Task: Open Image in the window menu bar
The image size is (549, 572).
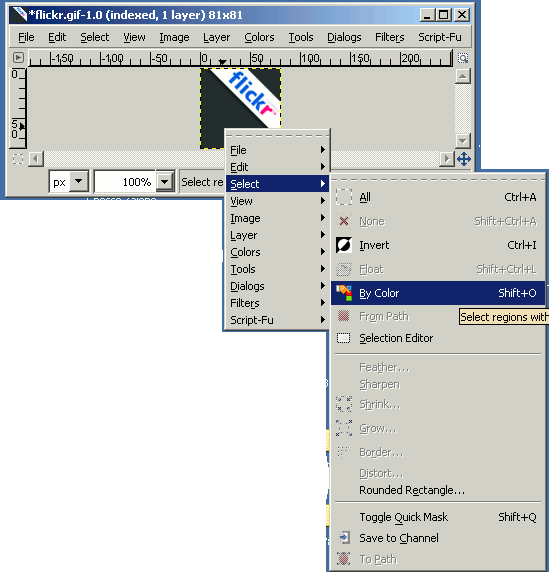Action: pyautogui.click(x=174, y=37)
